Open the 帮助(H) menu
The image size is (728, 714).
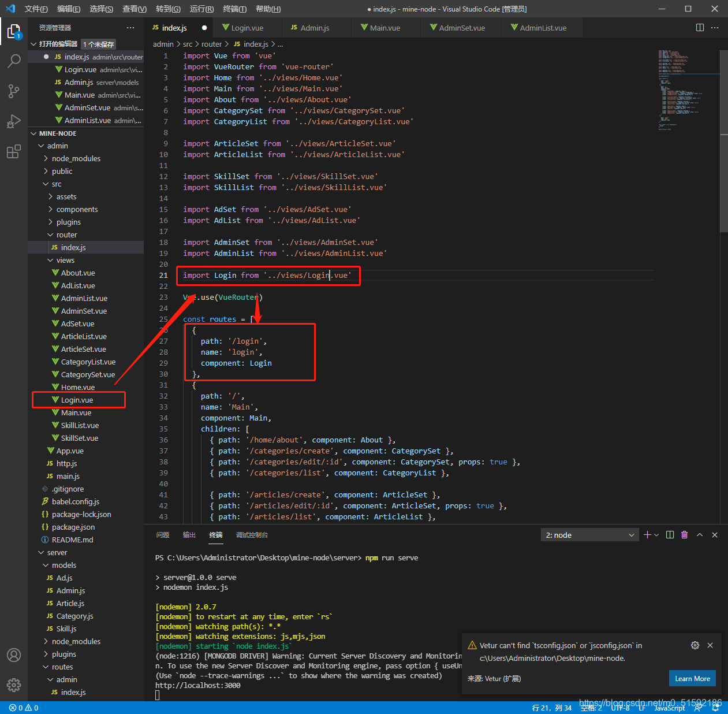(x=268, y=9)
